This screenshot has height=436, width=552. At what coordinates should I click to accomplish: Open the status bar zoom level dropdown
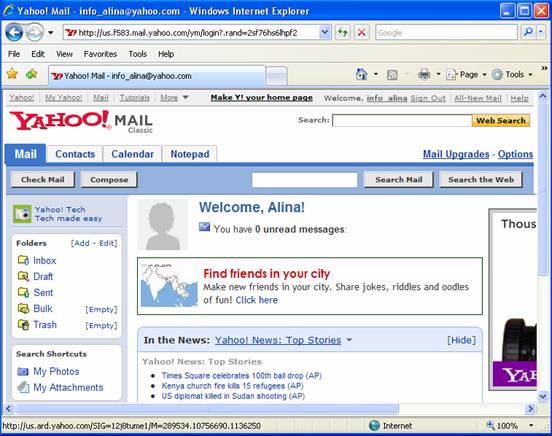[x=531, y=425]
